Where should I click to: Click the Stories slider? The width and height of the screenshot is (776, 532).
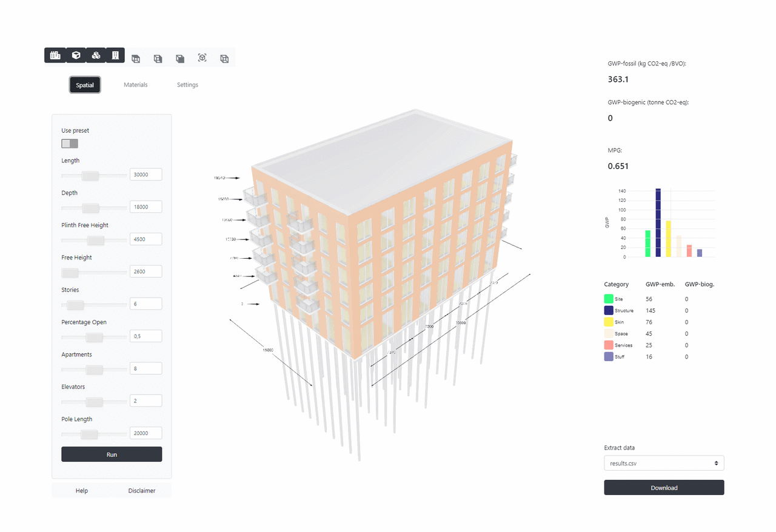pyautogui.click(x=76, y=305)
